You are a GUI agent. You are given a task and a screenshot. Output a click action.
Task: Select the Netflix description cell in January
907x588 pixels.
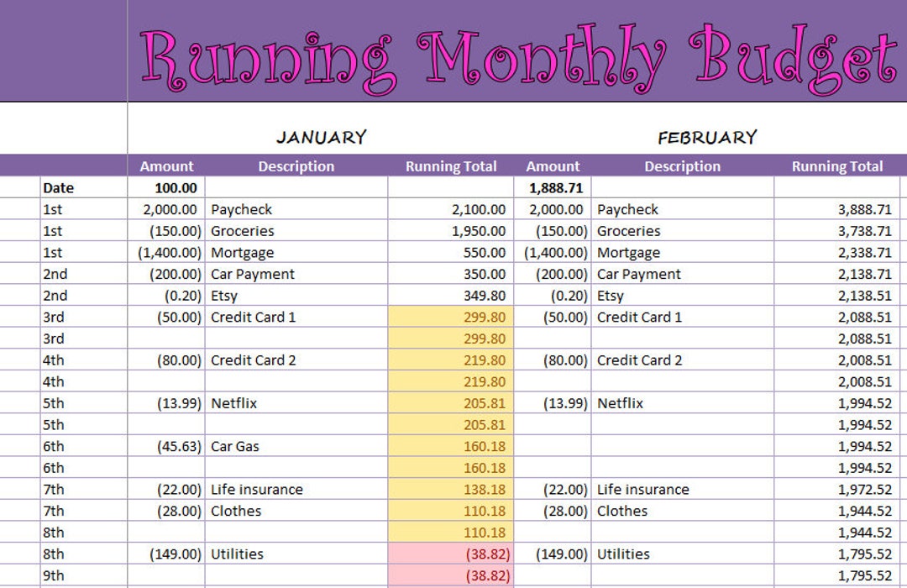(296, 403)
